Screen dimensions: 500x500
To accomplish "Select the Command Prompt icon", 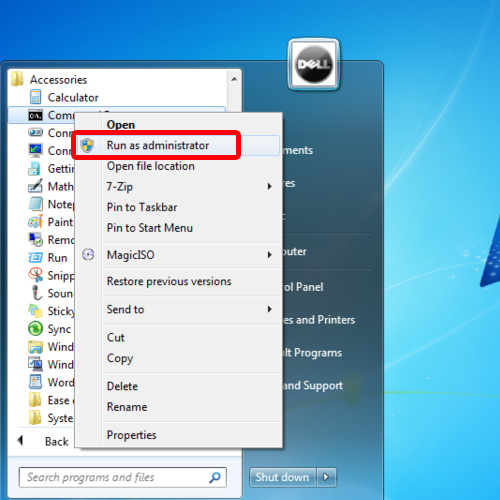I will [x=35, y=115].
